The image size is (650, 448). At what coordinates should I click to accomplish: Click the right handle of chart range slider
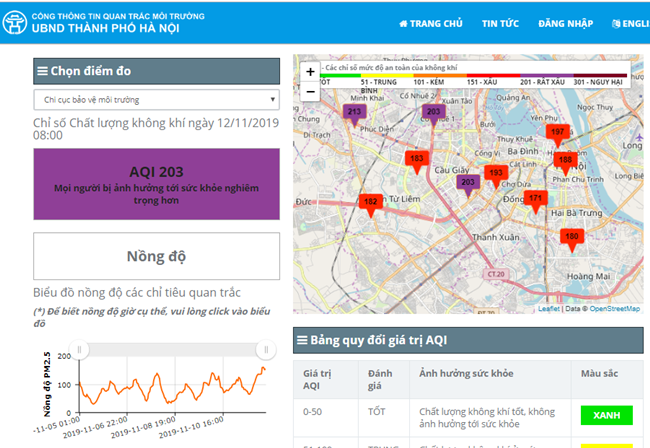pyautogui.click(x=265, y=348)
